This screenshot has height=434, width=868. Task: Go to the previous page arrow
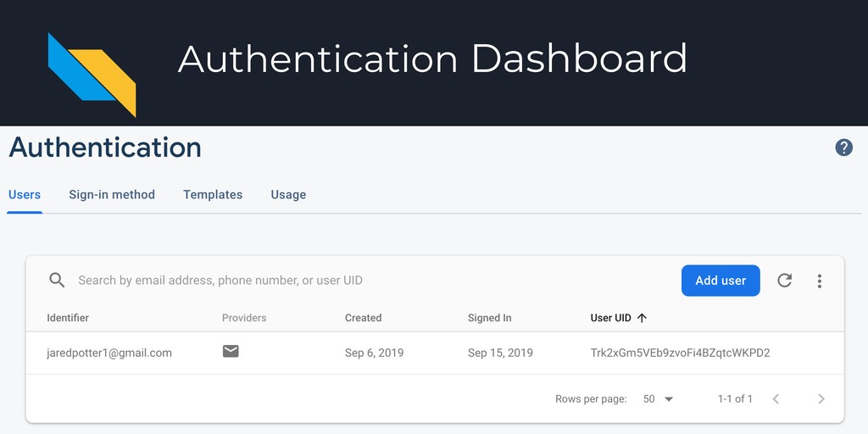[x=776, y=398]
